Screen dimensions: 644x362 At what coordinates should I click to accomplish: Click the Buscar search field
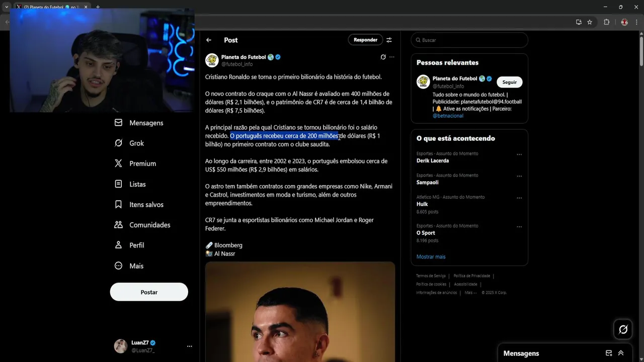(x=469, y=40)
